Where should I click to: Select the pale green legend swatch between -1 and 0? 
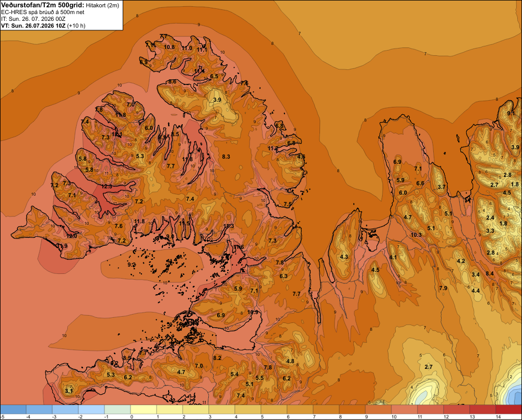pos(117,409)
